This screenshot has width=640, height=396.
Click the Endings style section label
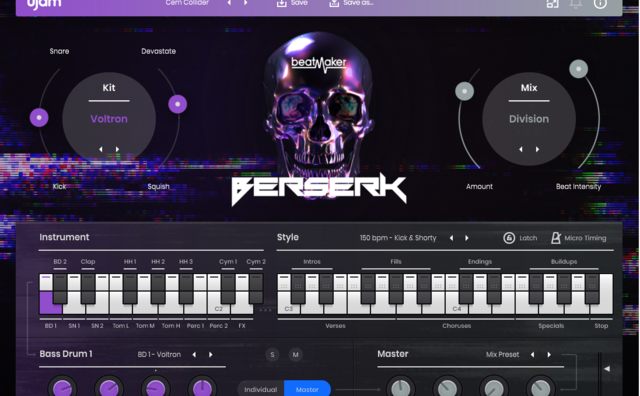tap(480, 261)
